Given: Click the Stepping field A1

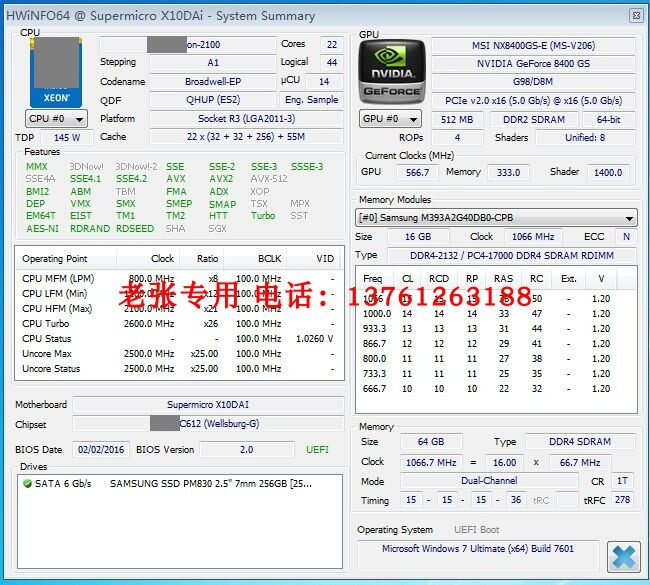Looking at the screenshot, I should pyautogui.click(x=213, y=63).
